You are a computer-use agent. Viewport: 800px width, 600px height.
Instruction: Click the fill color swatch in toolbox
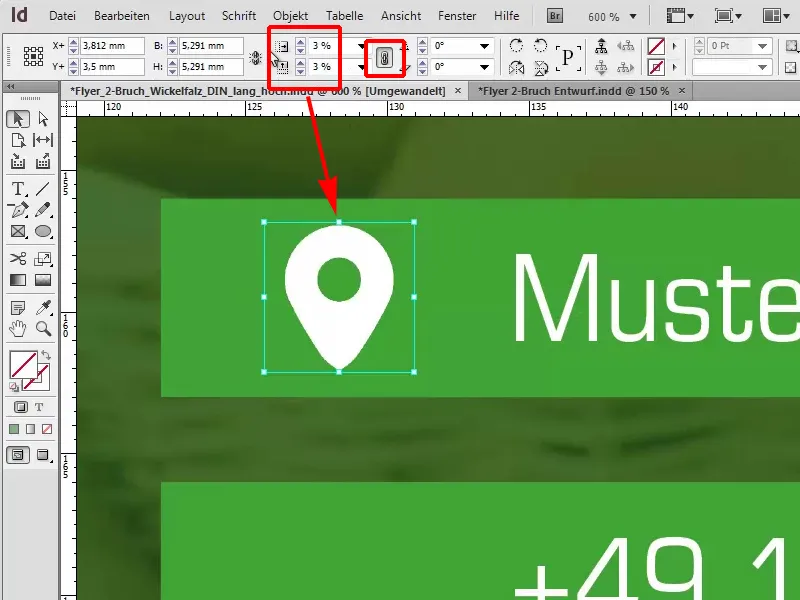pos(23,364)
